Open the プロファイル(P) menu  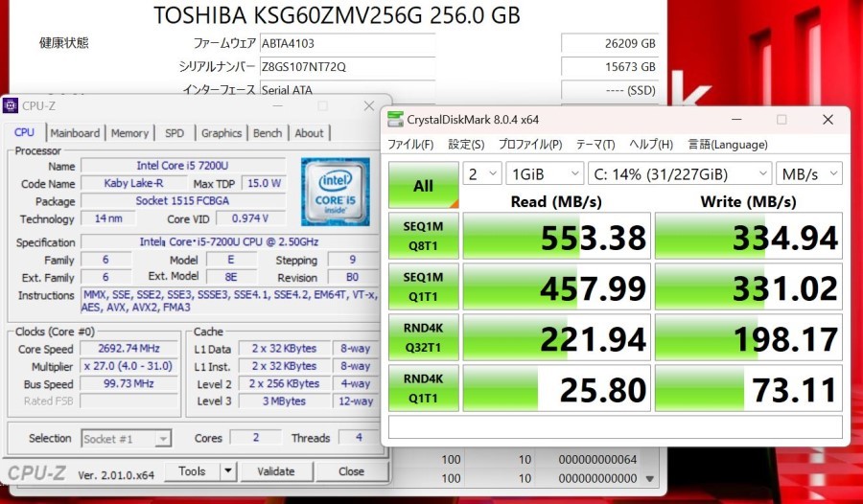tap(530, 144)
